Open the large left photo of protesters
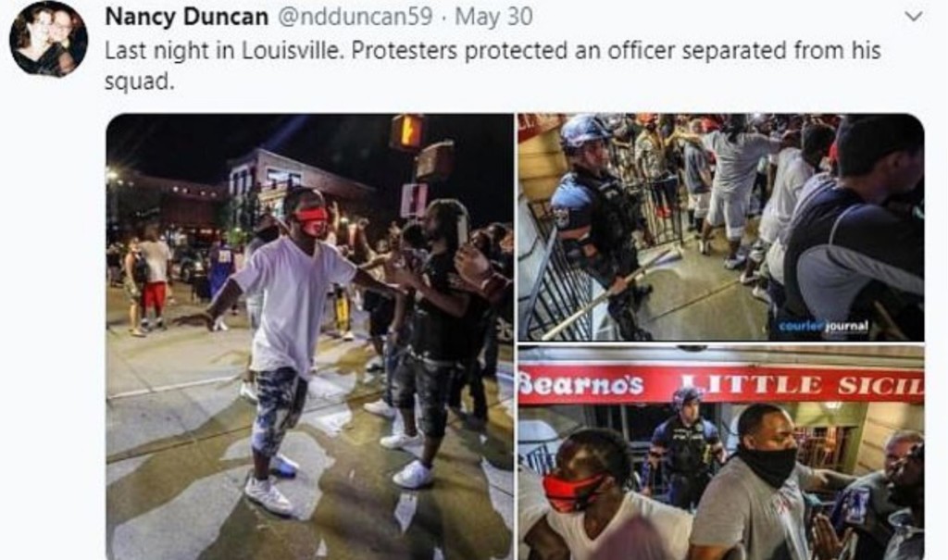The height and width of the screenshot is (560, 948). point(310,336)
